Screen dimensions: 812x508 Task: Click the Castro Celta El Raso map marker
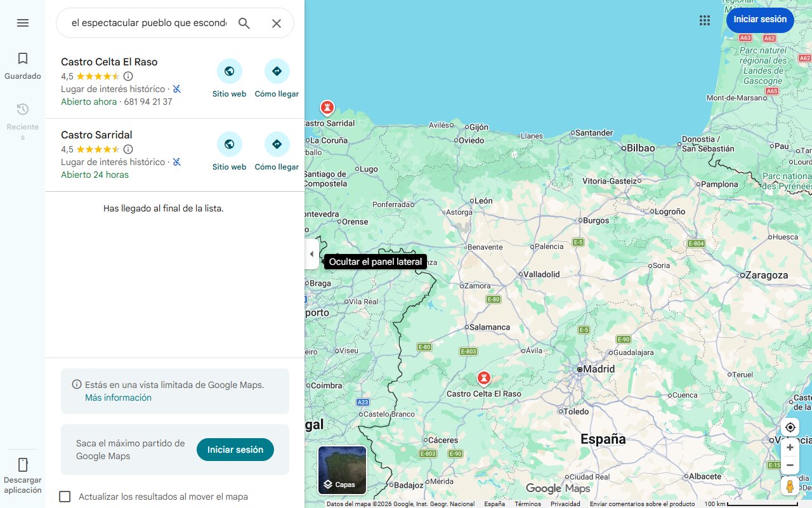[x=484, y=377]
